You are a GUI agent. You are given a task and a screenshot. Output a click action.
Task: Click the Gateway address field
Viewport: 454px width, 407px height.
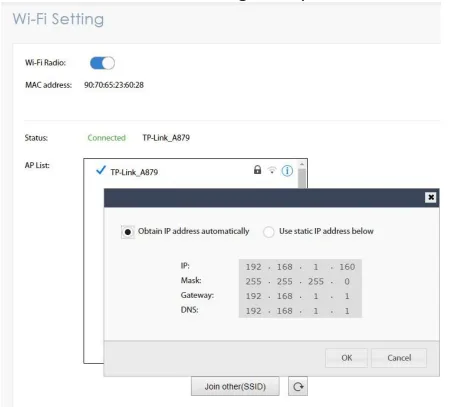pyautogui.click(x=300, y=296)
